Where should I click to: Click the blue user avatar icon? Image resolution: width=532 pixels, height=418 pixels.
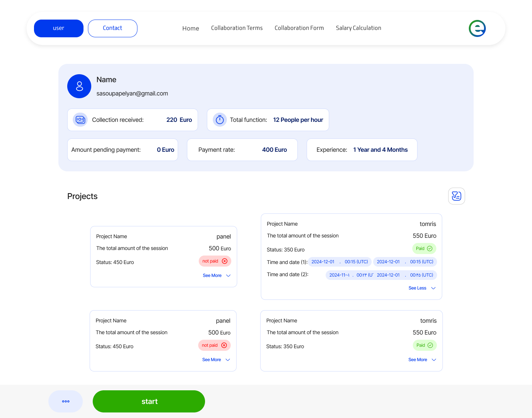(x=79, y=86)
